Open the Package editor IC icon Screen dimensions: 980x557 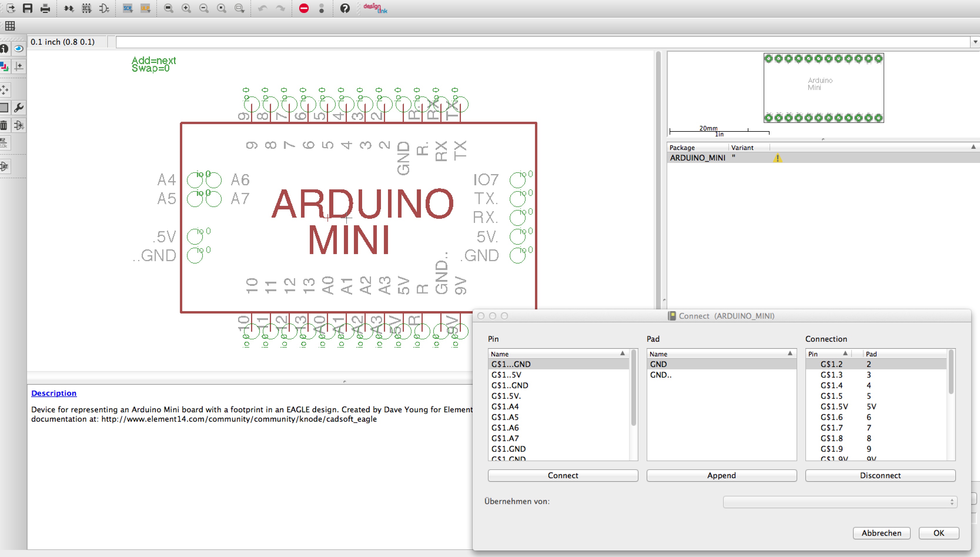87,8
